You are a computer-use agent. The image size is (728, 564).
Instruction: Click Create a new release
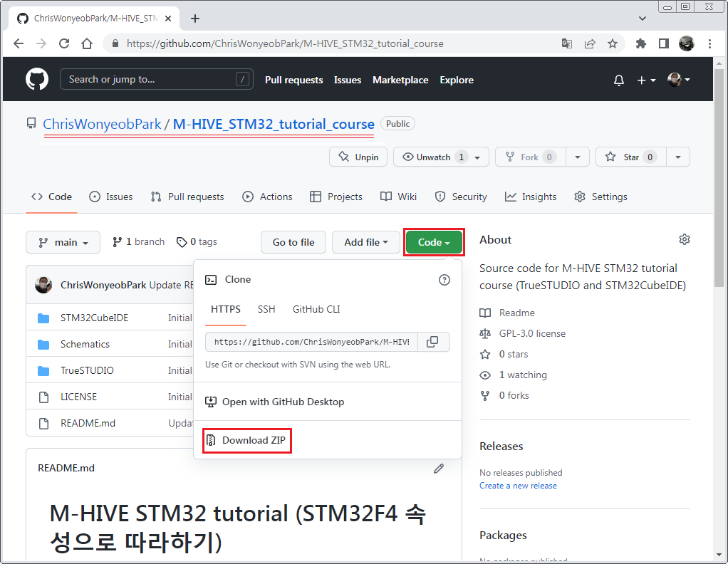(518, 486)
